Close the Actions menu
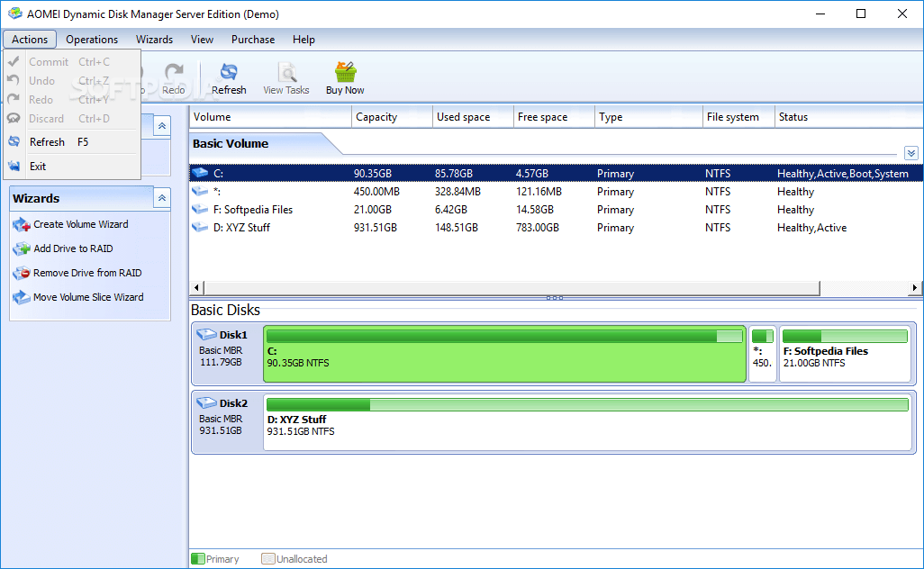924x569 pixels. pos(30,40)
